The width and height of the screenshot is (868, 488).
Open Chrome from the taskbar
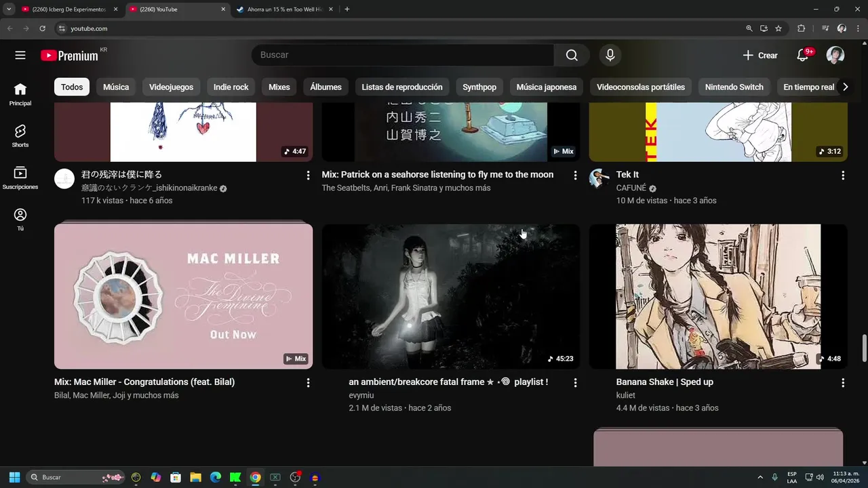pyautogui.click(x=255, y=477)
